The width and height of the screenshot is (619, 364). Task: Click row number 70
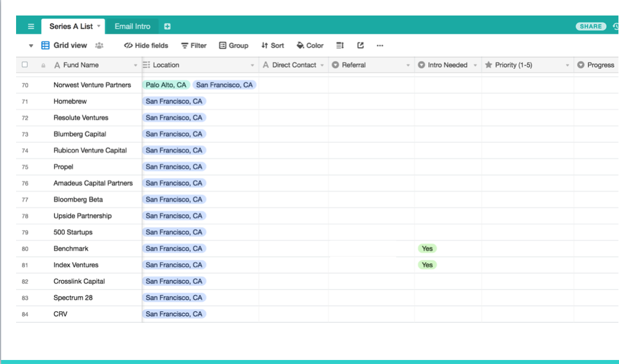(25, 86)
